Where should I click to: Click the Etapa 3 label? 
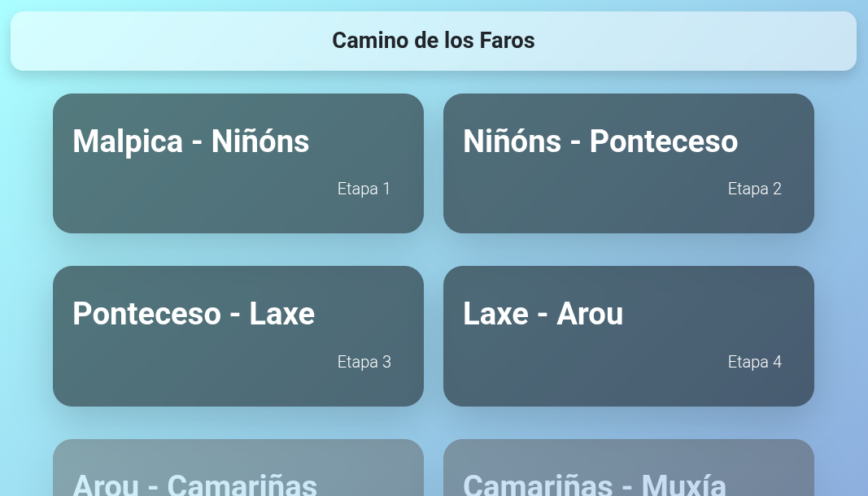[x=364, y=362]
